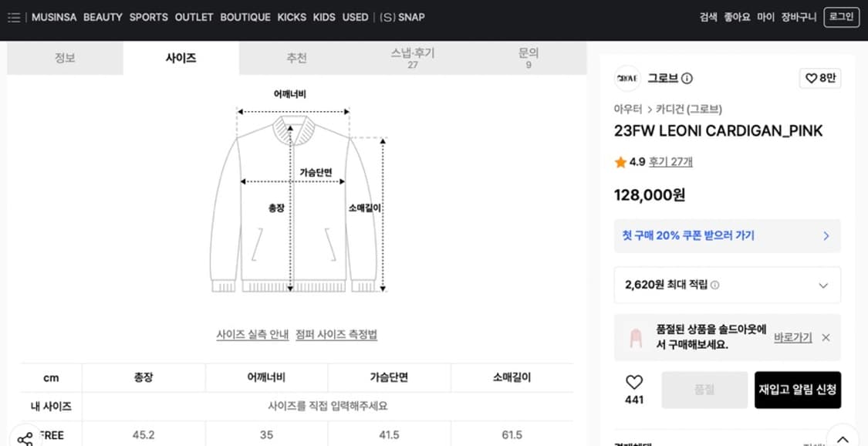Open the 후기 27개 reviews link
Screen dimensions: 868x446
click(670, 162)
